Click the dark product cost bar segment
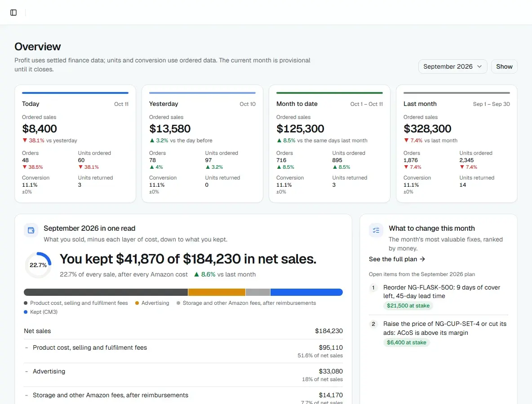The image size is (532, 404). point(106,292)
